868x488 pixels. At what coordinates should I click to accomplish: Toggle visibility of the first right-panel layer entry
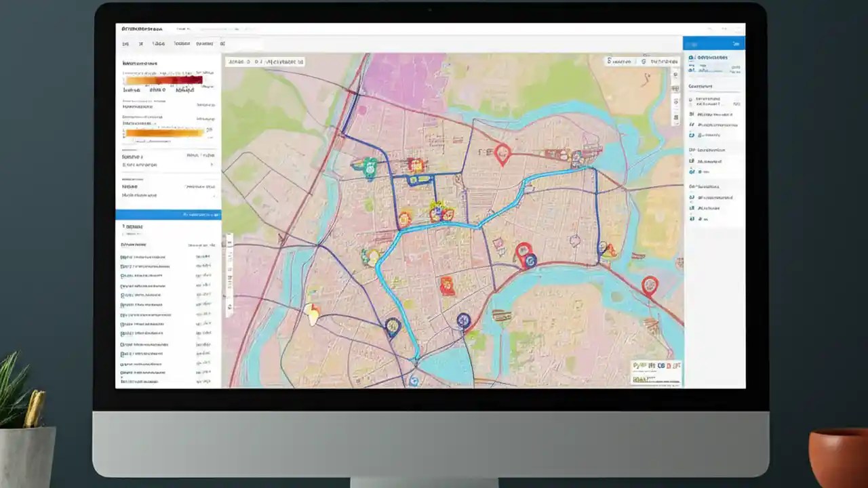[x=691, y=99]
